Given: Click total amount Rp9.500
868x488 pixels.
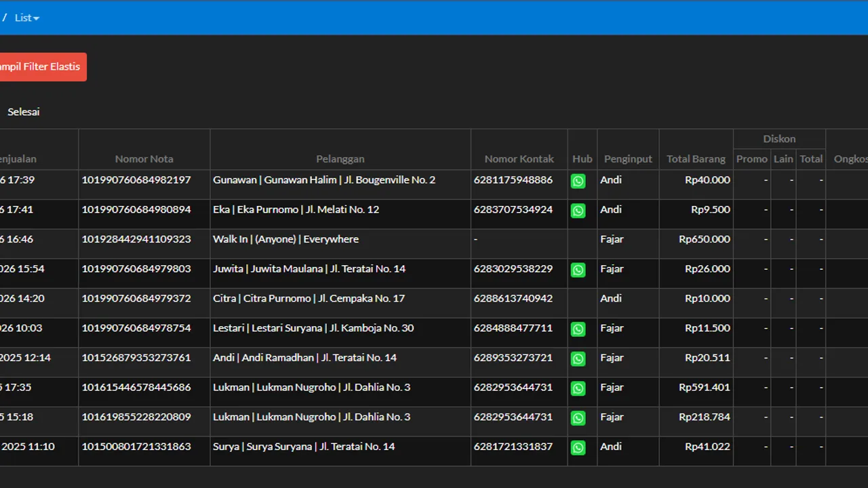Looking at the screenshot, I should click(x=711, y=209).
